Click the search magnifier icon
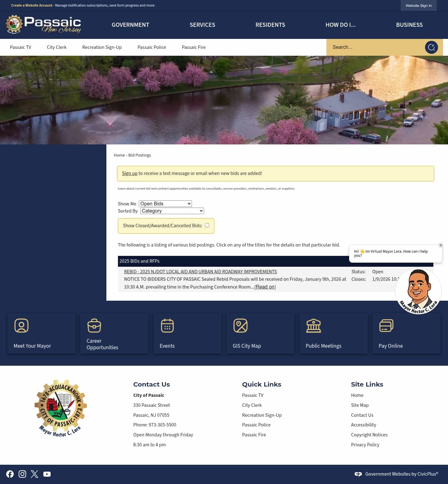The height and width of the screenshot is (484, 448). (431, 47)
